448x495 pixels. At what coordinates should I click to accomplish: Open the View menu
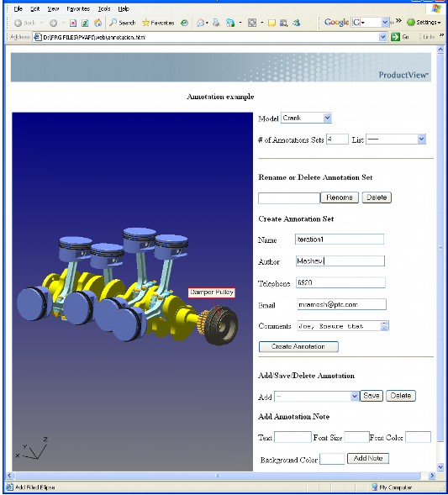pos(53,9)
